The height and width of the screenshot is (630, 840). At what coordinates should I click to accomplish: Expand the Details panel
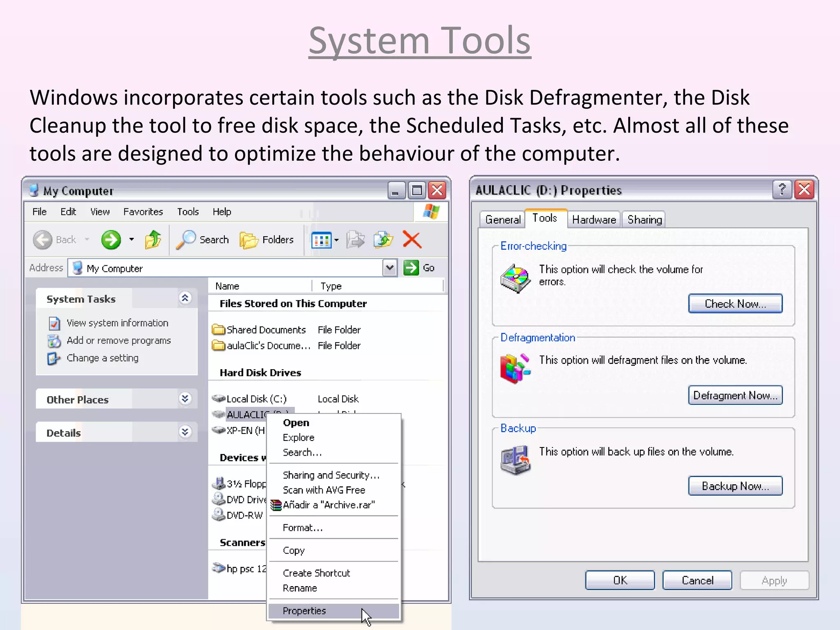(x=185, y=432)
